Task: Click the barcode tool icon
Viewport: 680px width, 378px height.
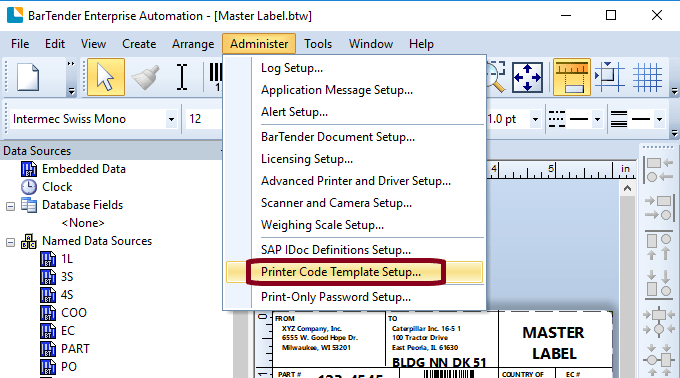Action: [x=216, y=77]
